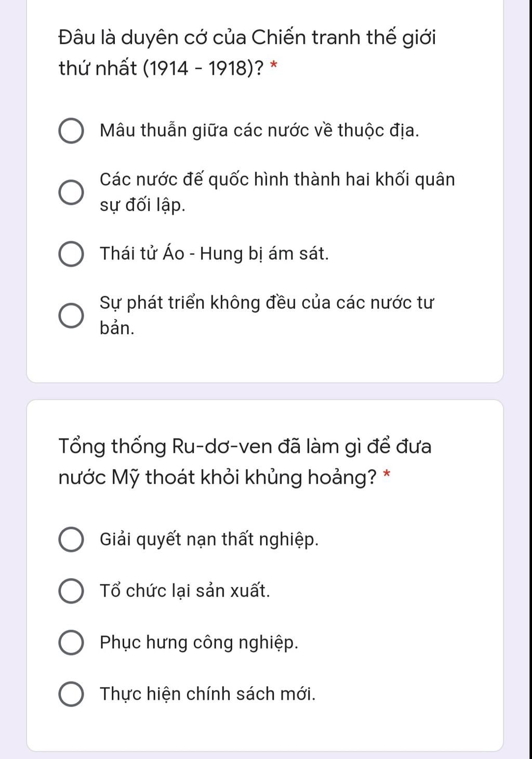Screen dimensions: 532x759
Task: Click the answer text 'Các nước đế quốc hình thành hai khối quân sự đối lập.'
Action: point(277,192)
